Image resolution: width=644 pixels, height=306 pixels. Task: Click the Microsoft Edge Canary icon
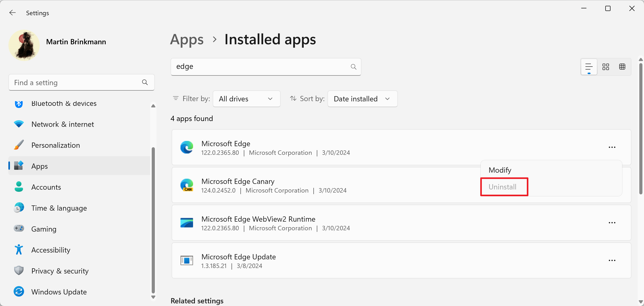(187, 185)
